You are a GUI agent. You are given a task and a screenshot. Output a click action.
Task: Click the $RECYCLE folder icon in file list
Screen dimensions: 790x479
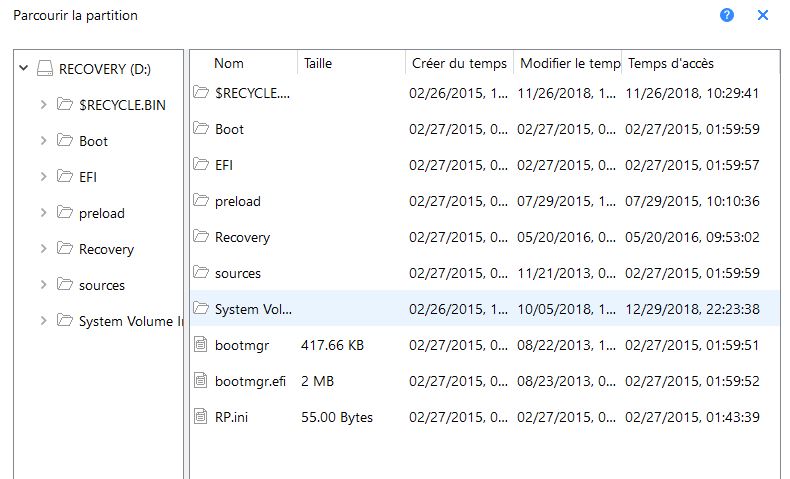[201, 92]
